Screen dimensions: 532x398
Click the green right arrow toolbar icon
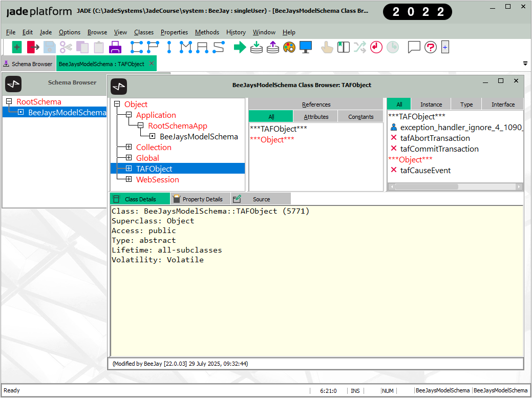tap(240, 48)
